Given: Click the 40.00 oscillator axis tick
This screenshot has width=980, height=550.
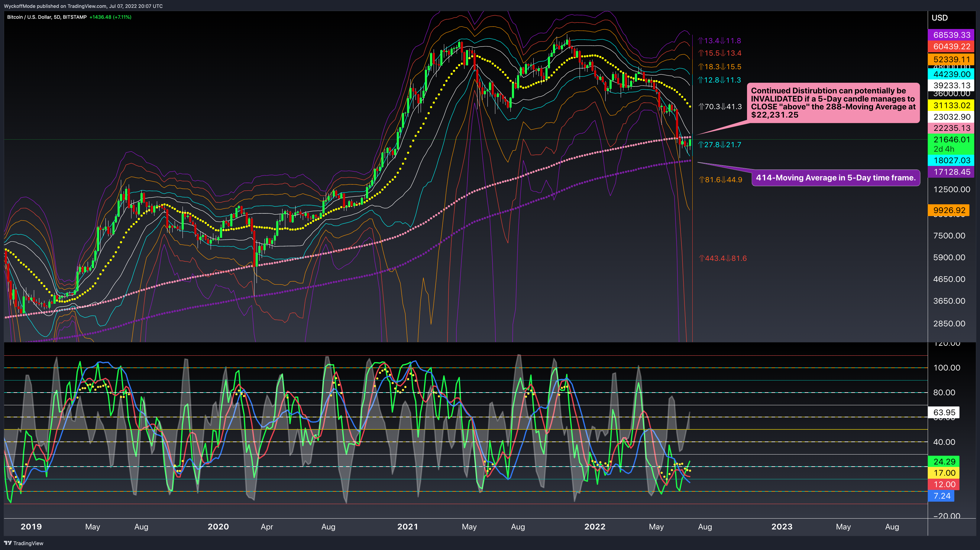Looking at the screenshot, I should pos(944,442).
